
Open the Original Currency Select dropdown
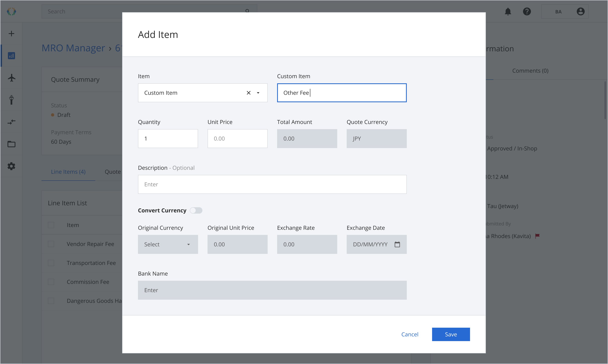[x=168, y=244]
